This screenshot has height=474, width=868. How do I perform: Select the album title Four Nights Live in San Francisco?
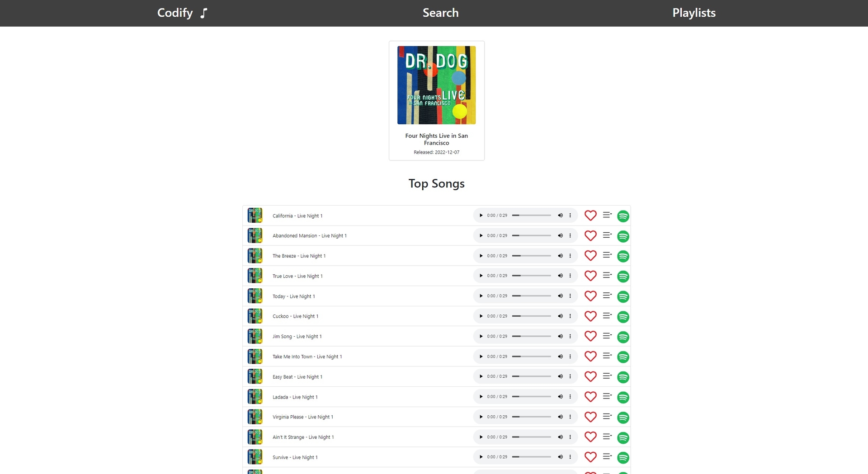click(x=436, y=139)
